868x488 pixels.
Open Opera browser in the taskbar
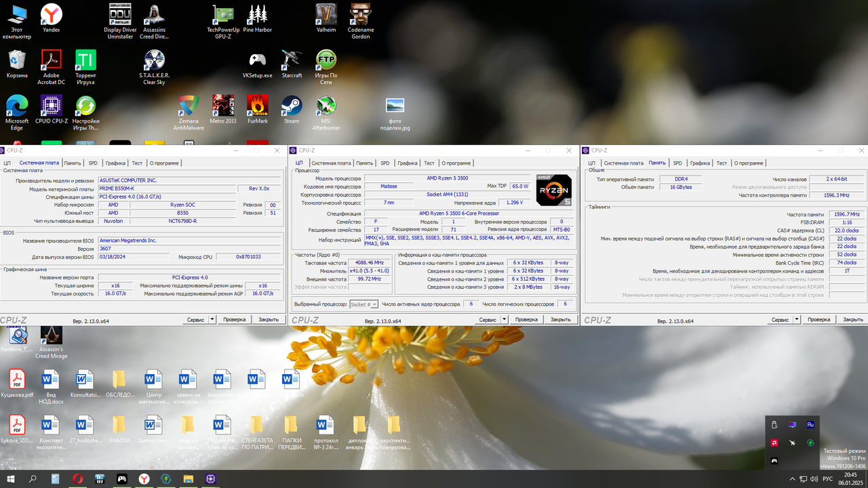(x=78, y=479)
